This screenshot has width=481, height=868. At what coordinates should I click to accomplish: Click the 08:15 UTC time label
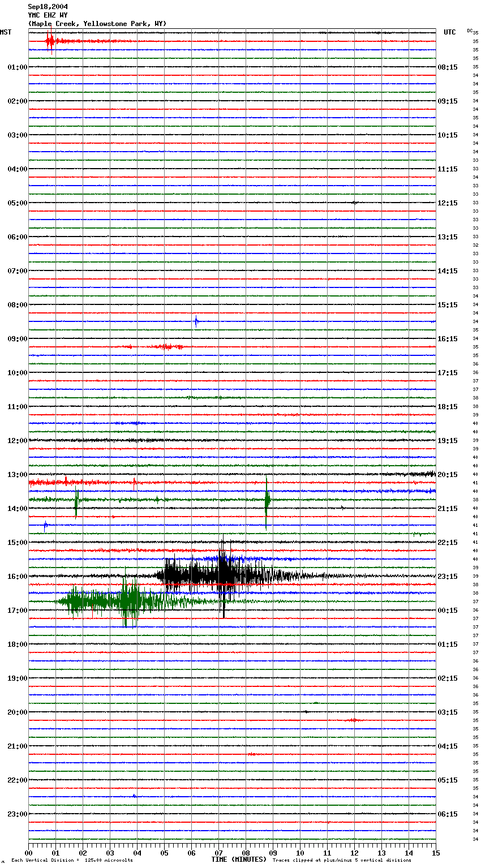coord(448,67)
